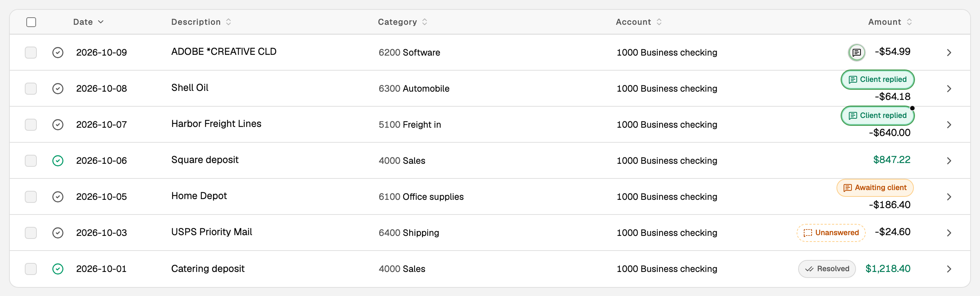Screen dimensions: 980x296
Task: Click the 6400 Shipping category cell
Action: point(408,233)
